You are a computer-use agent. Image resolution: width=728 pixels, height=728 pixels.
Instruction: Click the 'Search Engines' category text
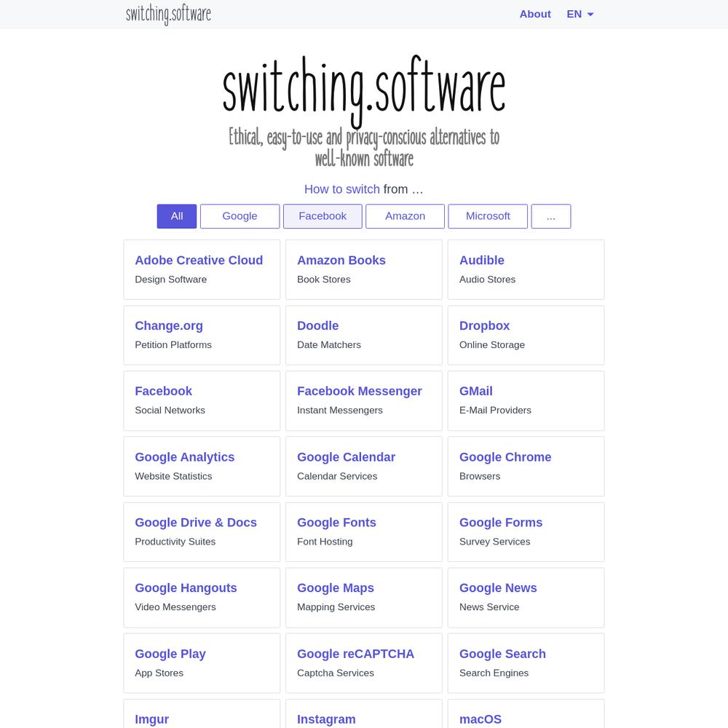(494, 673)
